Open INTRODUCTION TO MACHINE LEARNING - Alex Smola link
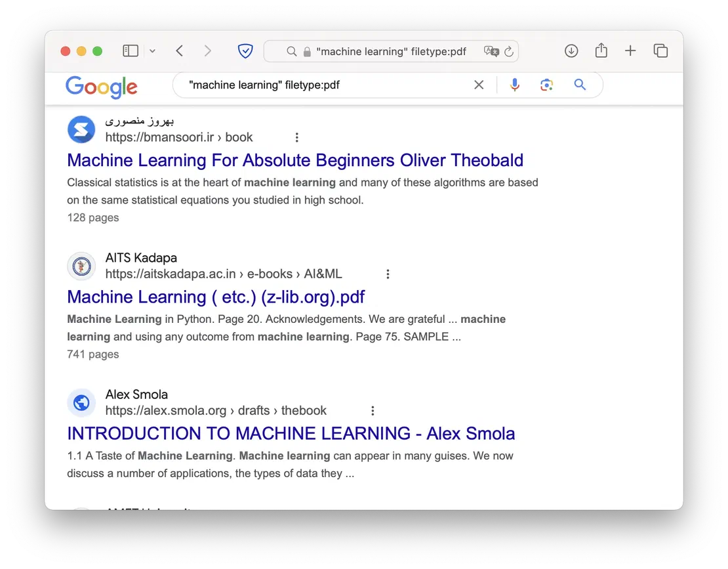728x569 pixels. coord(291,433)
